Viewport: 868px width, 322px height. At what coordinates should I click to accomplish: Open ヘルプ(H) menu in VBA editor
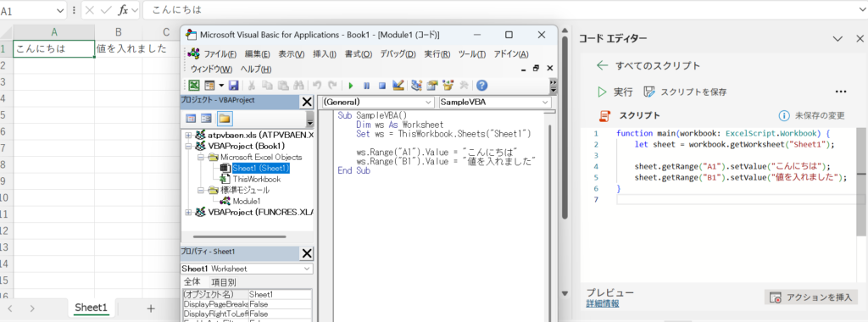point(256,69)
